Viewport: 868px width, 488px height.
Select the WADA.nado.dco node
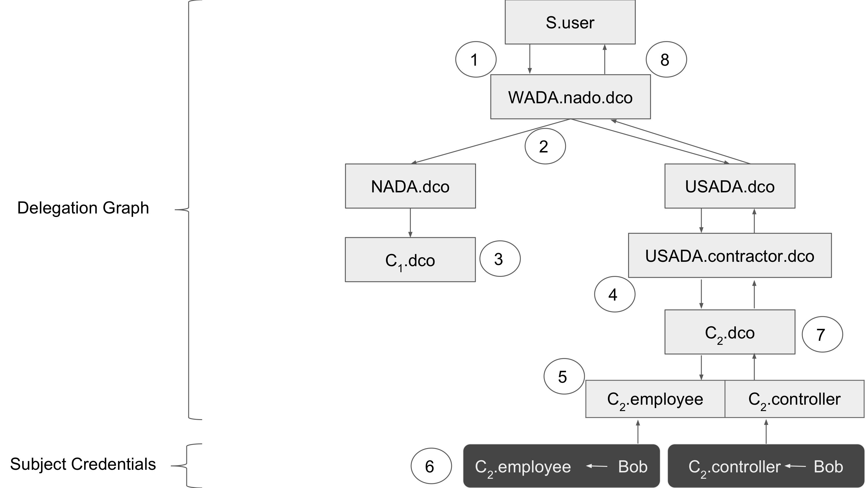(x=570, y=97)
